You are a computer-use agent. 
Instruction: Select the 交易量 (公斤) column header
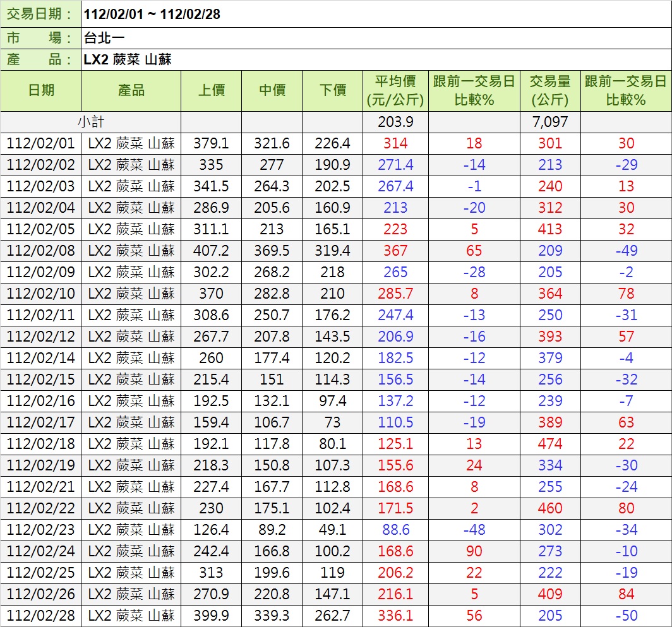pyautogui.click(x=549, y=91)
